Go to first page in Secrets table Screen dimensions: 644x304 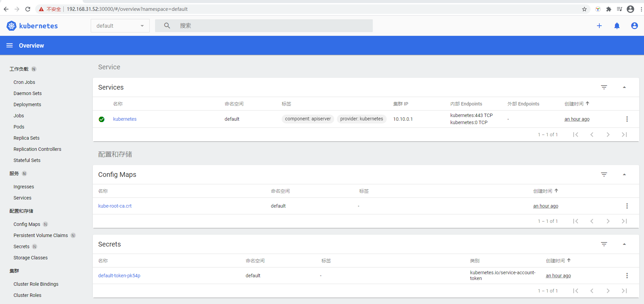click(x=576, y=291)
